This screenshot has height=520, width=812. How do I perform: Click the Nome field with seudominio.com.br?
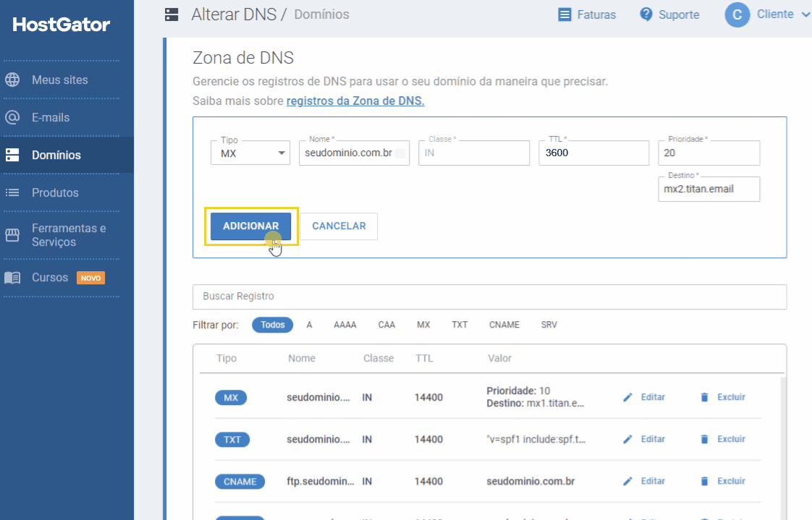coord(354,153)
